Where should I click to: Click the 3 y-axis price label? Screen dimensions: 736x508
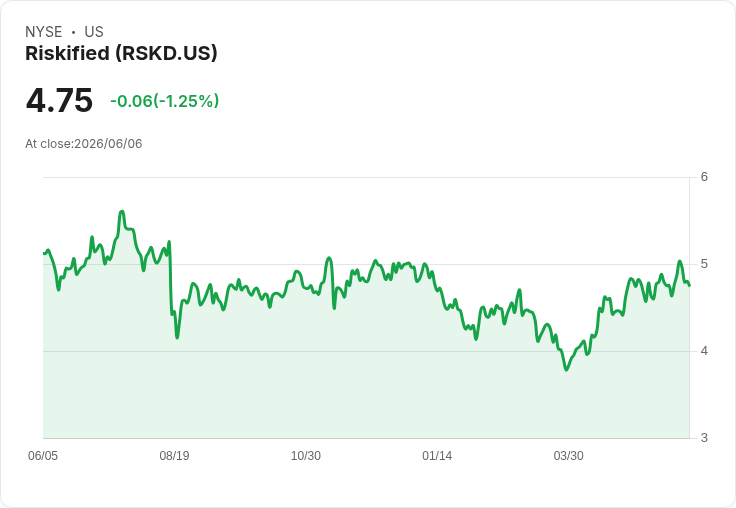(x=704, y=438)
